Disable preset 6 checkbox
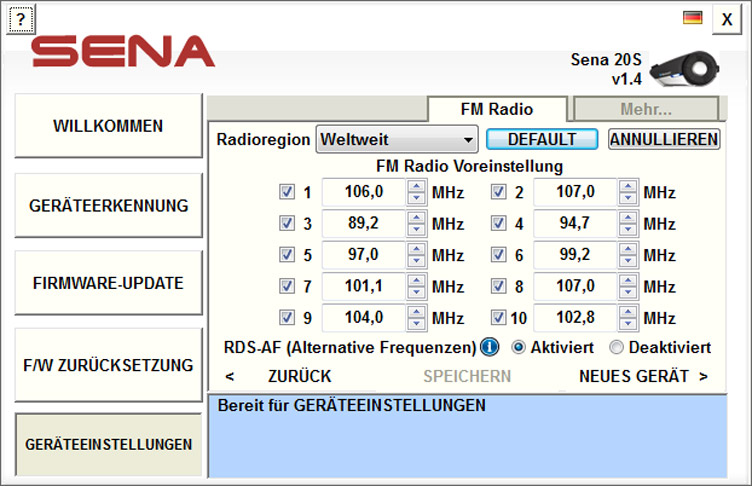 (498, 254)
